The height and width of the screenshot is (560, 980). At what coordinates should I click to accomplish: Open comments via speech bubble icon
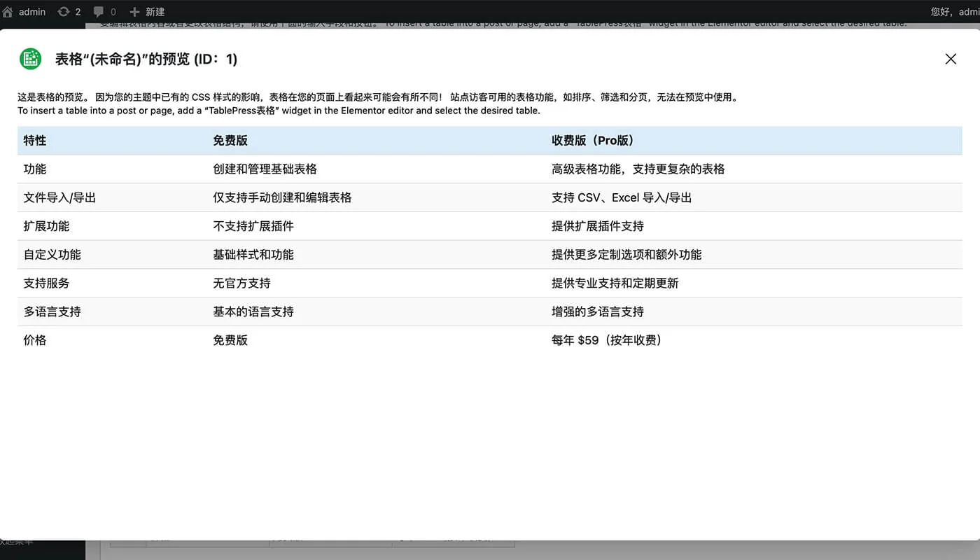pyautogui.click(x=97, y=11)
